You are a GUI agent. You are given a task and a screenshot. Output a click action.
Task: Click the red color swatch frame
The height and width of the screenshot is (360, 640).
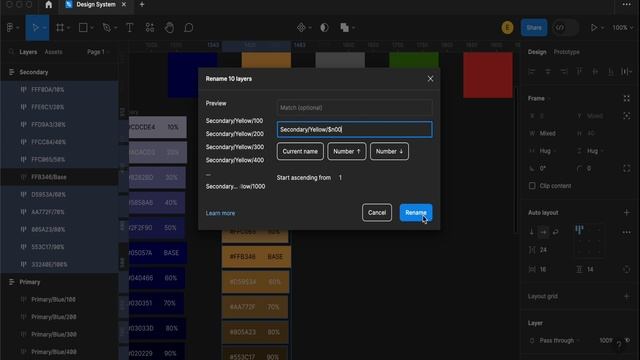[x=488, y=75]
